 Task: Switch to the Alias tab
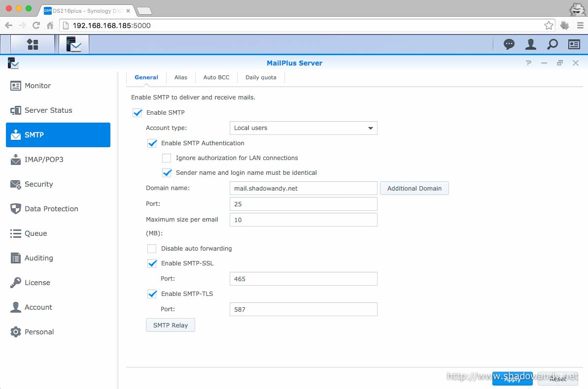tap(180, 77)
